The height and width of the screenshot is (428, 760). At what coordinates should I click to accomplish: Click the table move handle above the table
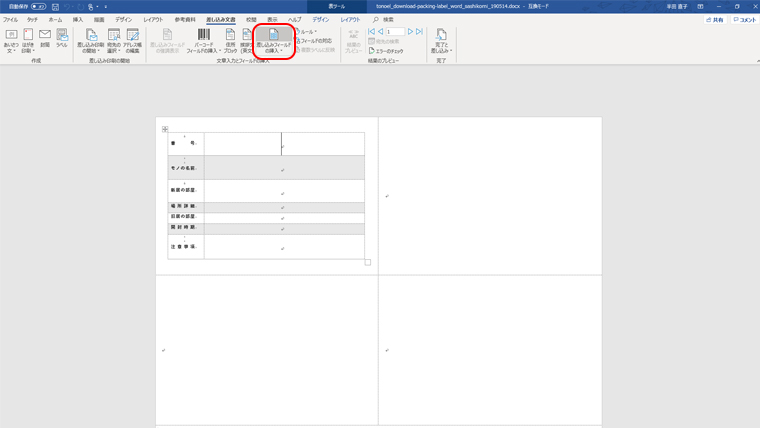[x=164, y=128]
